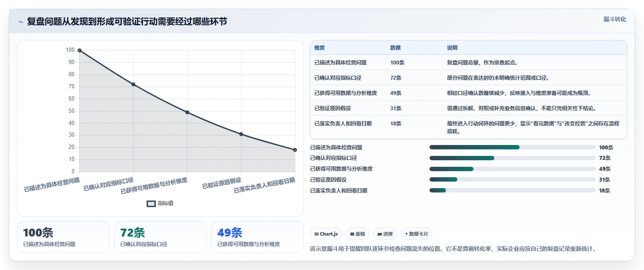Click x-axis label 已获得可用数据与分析维度 on the chart

[154, 186]
